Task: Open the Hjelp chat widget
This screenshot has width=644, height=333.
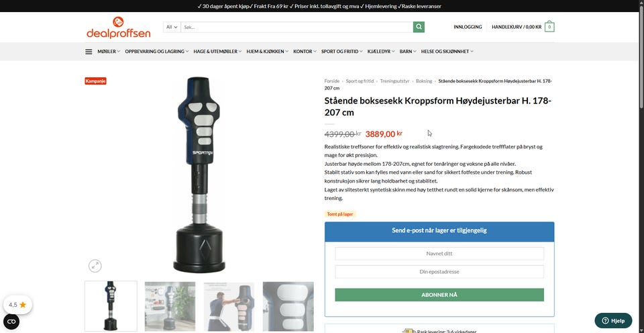Action: (613, 321)
